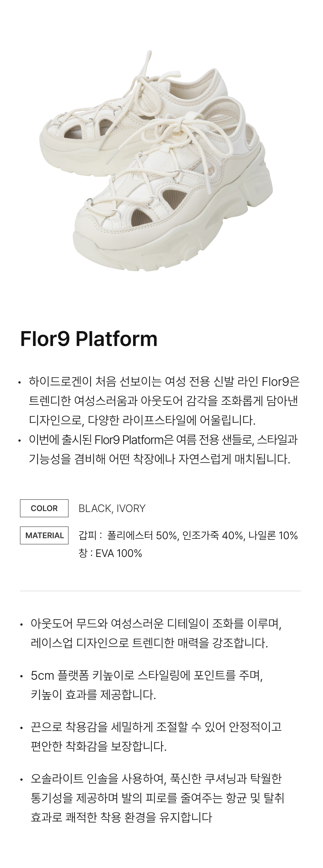Click the bullet beginning 끈으로 착용감을
Image resolution: width=323 pixels, height=868 pixels.
click(x=156, y=737)
